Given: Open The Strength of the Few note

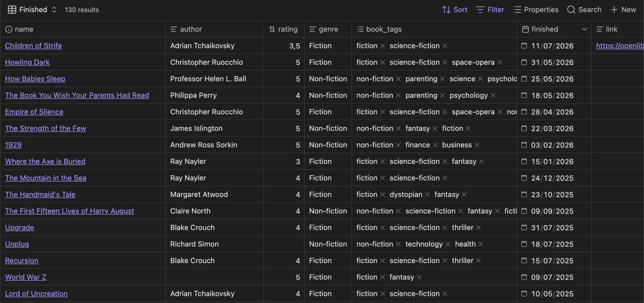Looking at the screenshot, I should [x=46, y=128].
